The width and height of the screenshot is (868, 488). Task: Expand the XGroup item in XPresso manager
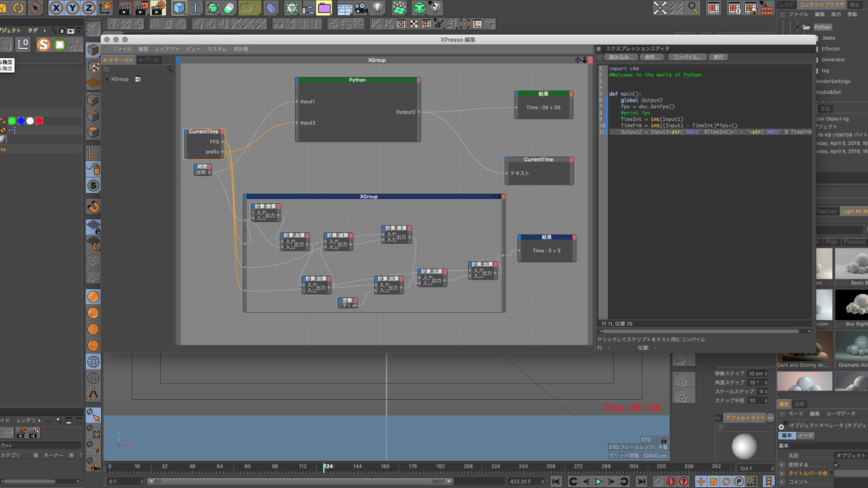(107, 79)
